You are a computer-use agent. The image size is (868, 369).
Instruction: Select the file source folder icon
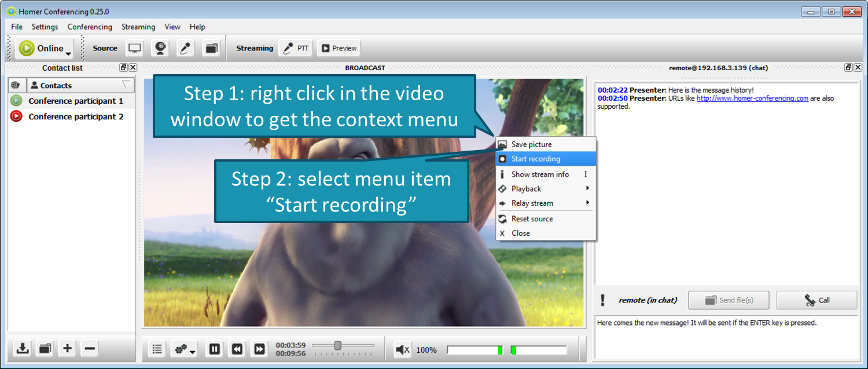211,49
